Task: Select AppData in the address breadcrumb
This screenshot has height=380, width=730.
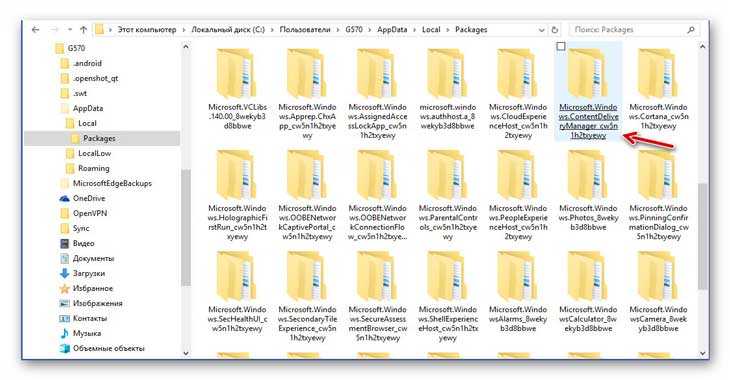Action: [392, 29]
